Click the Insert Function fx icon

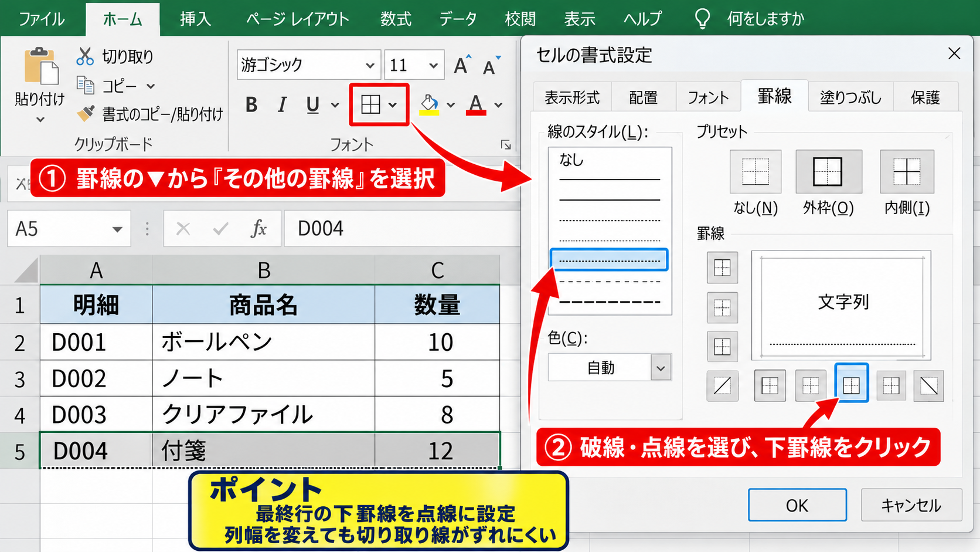[258, 229]
